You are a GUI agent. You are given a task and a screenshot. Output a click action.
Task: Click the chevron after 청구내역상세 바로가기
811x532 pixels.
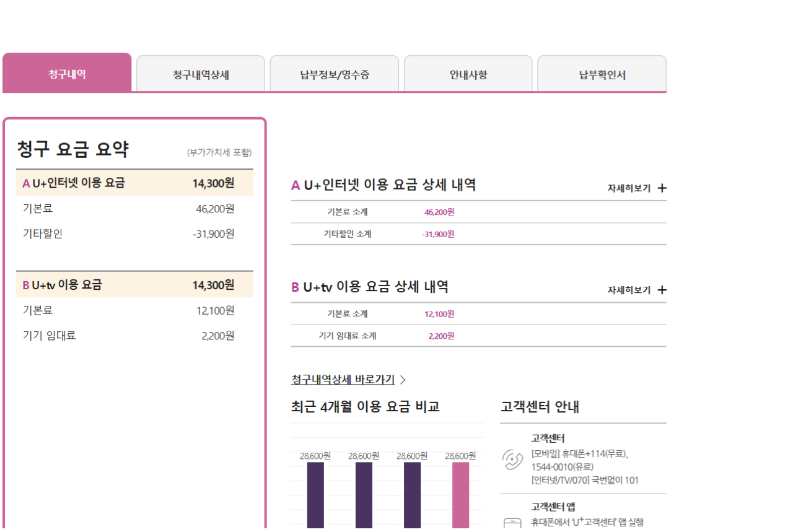click(403, 380)
